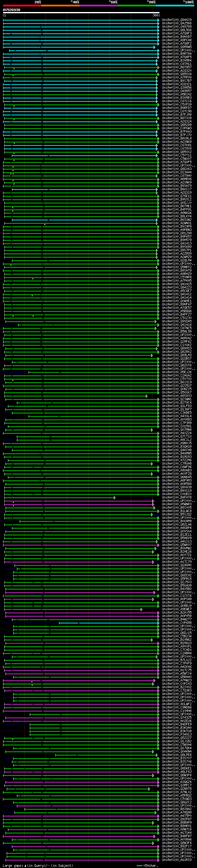
Task: Open hit UniRef100_Q39856
Action: [x=177, y=88]
